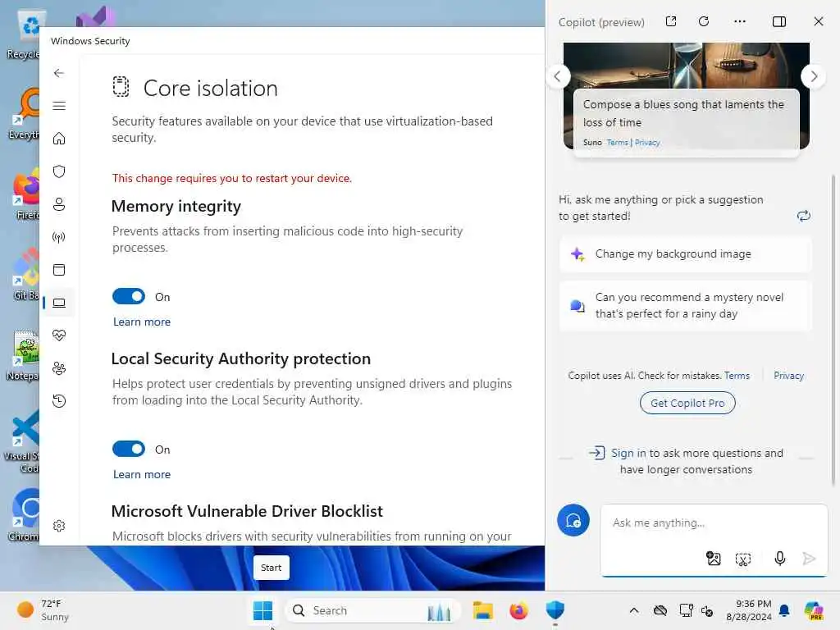
Task: Click the taskbar Search box
Action: click(373, 610)
